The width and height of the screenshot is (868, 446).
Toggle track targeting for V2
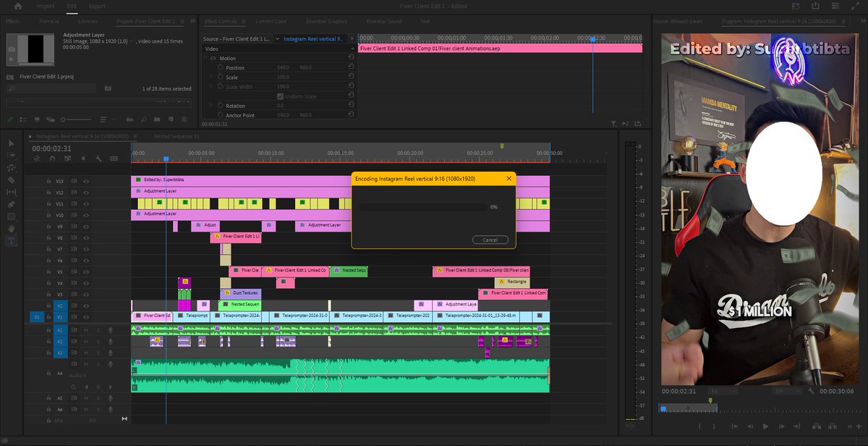click(61, 306)
